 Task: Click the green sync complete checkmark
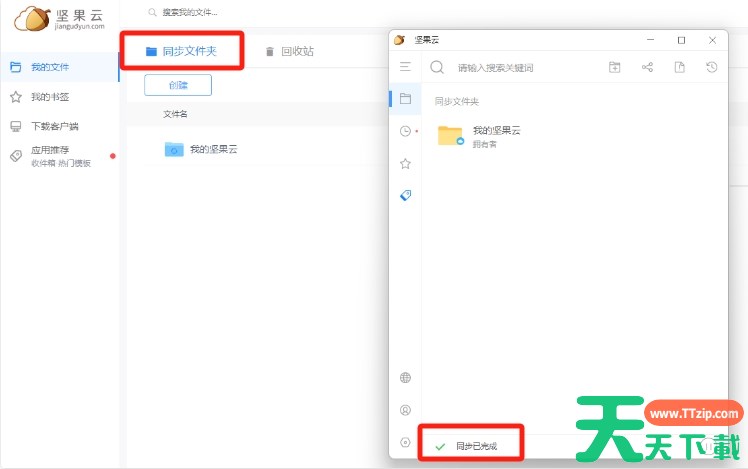[440, 447]
